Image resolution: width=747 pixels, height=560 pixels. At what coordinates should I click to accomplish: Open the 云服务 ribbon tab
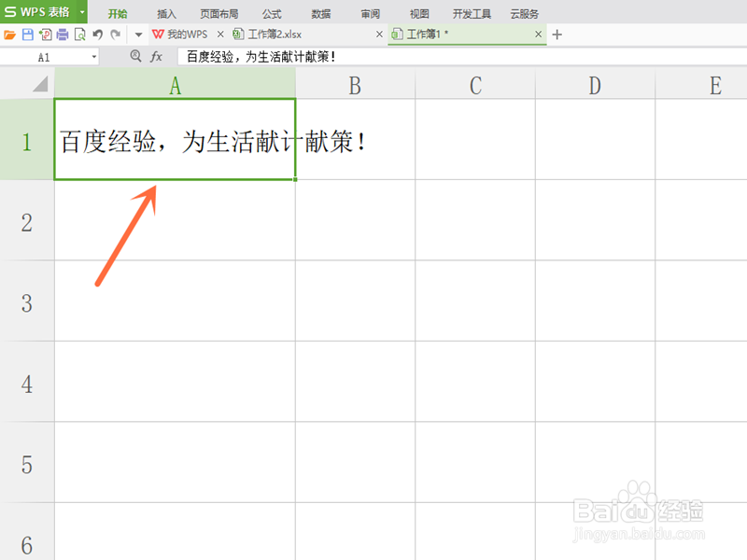tap(524, 14)
